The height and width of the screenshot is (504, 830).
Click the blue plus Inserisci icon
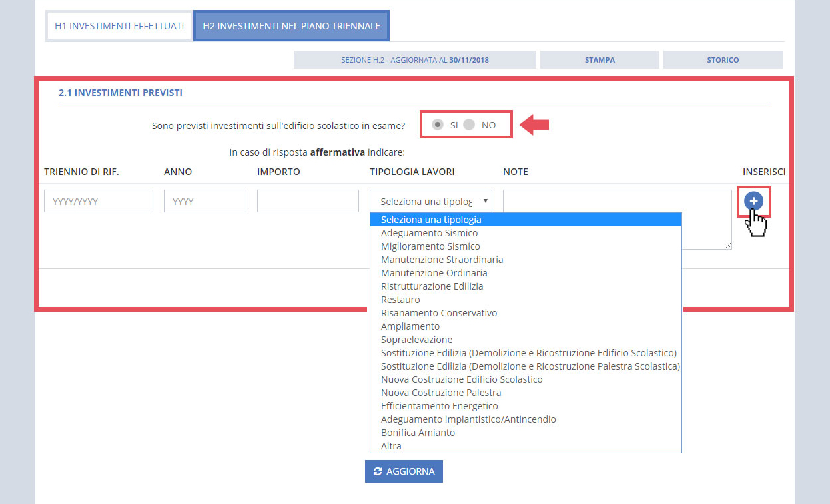coord(753,200)
